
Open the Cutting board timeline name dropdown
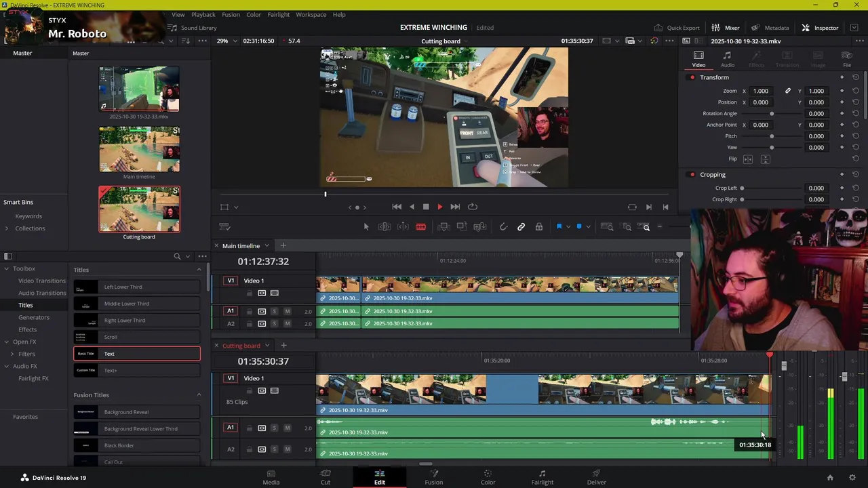pos(465,41)
